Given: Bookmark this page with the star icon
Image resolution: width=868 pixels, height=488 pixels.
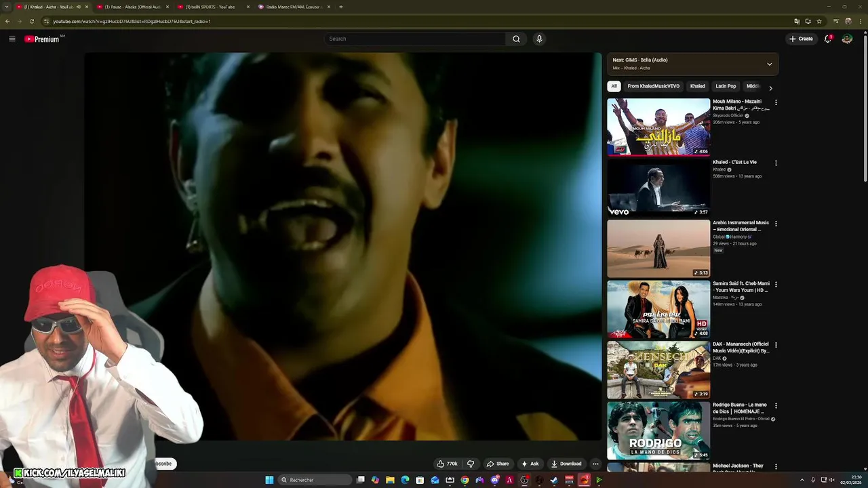Looking at the screenshot, I should click(x=819, y=21).
